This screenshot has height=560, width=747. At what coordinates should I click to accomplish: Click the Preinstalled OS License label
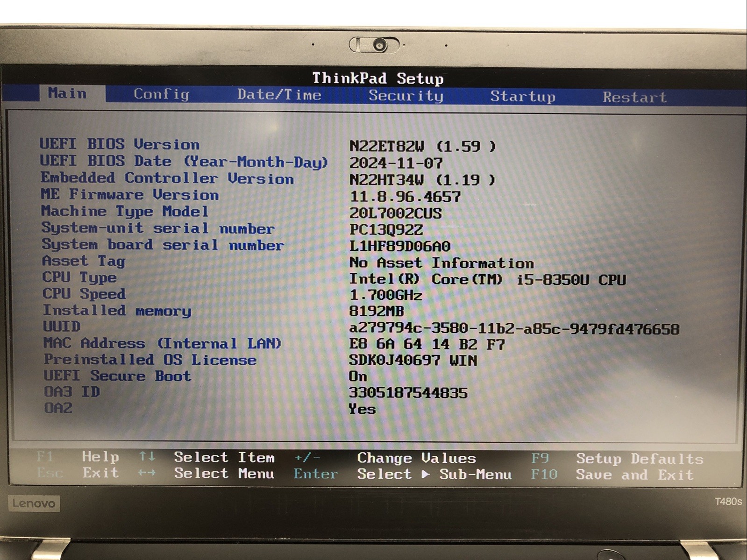click(150, 360)
